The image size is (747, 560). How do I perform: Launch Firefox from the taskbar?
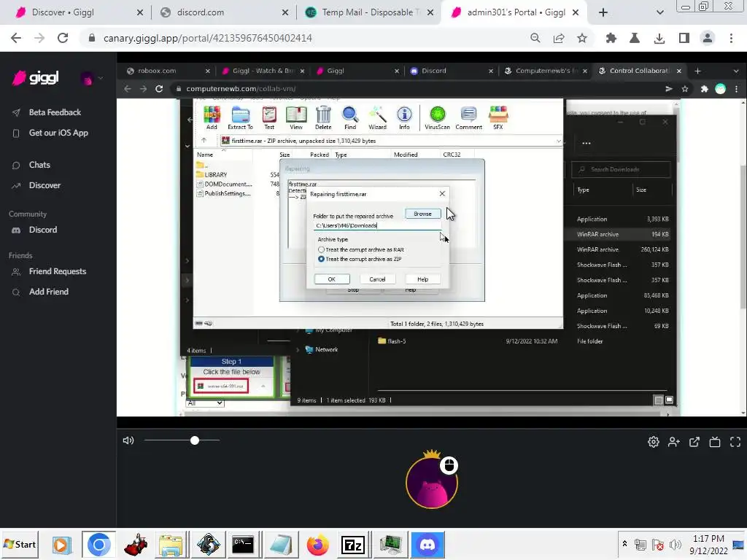coord(317,544)
